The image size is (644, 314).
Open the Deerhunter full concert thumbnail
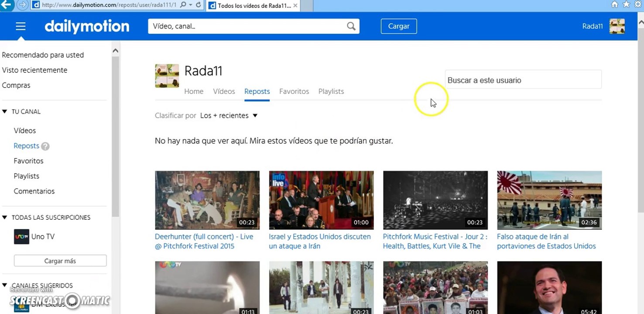coord(207,200)
